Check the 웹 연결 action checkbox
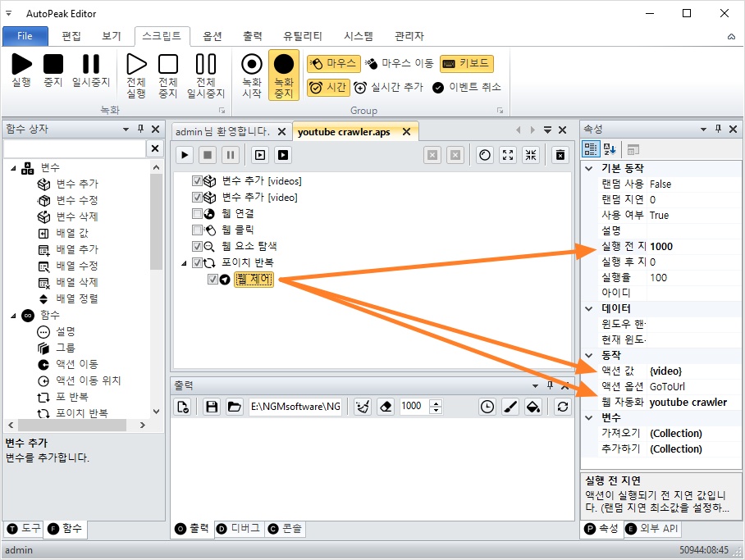Image resolution: width=745 pixels, height=560 pixels. pos(197,213)
